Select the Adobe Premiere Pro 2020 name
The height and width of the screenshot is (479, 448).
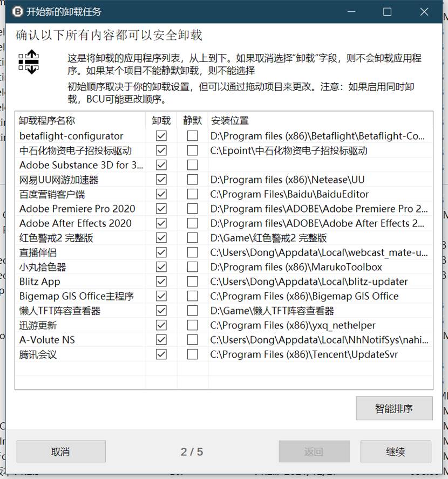(x=77, y=209)
